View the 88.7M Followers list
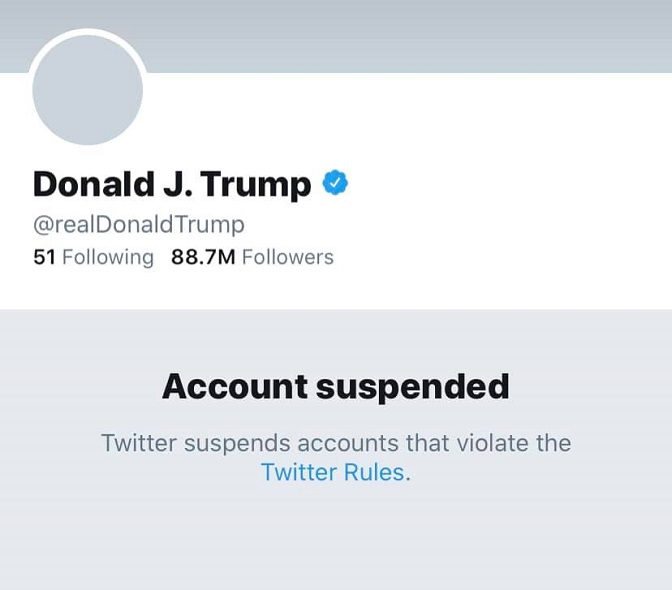 coord(252,257)
